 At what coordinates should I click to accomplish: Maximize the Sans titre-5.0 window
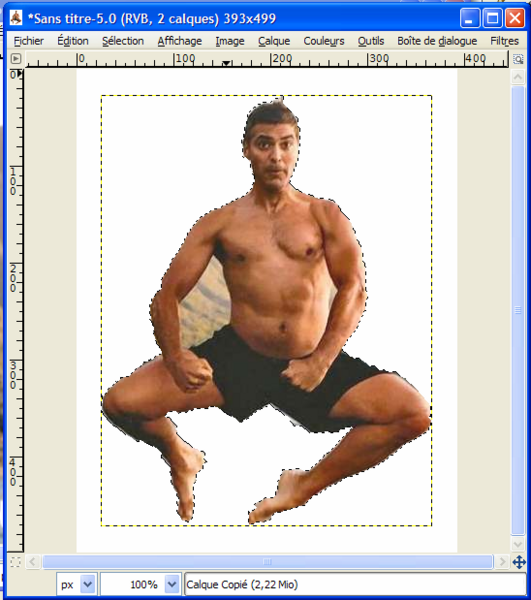pyautogui.click(x=492, y=18)
